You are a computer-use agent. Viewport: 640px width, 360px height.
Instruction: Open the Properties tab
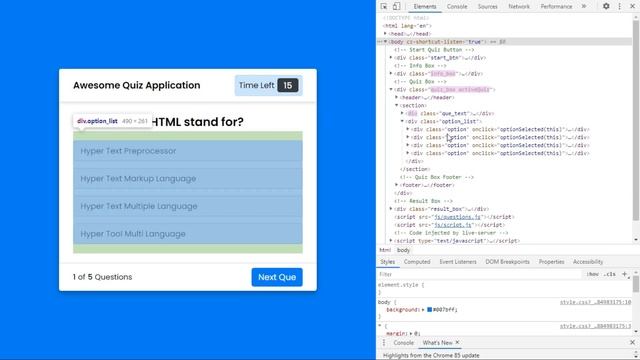[551, 262]
